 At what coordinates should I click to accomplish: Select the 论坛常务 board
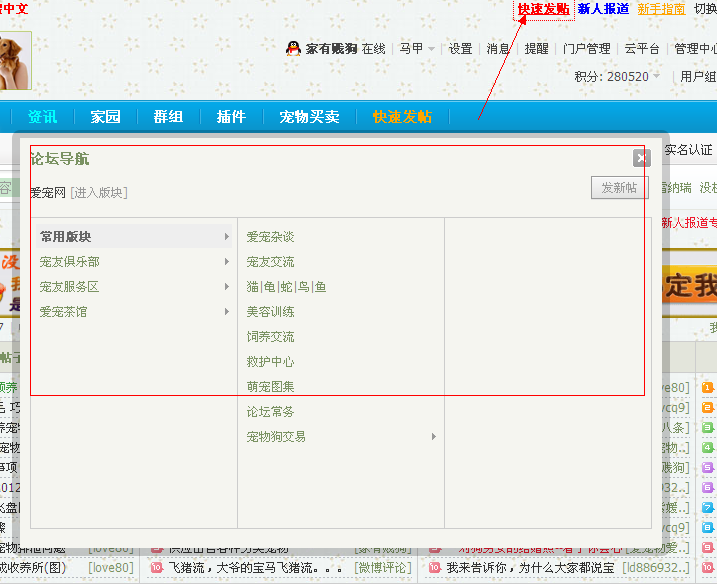click(x=270, y=412)
